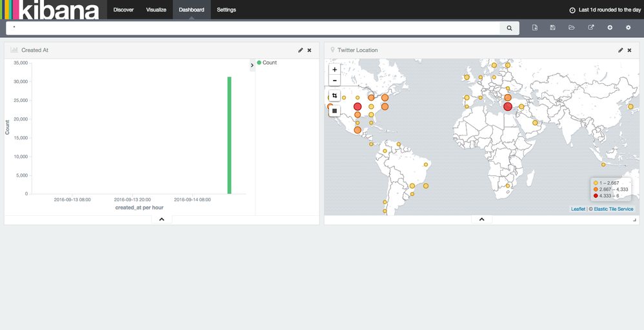Screen dimensions: 644x330
Task: Share the dashboard
Action: 591,28
